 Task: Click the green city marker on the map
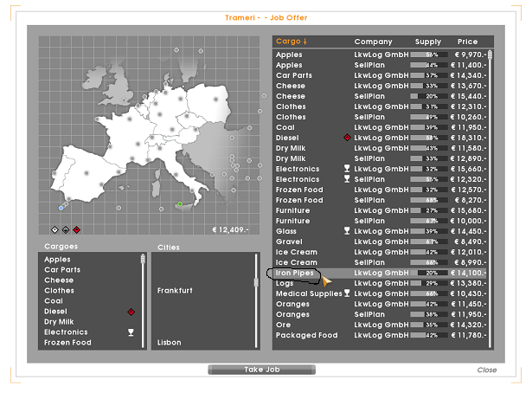tap(180, 204)
